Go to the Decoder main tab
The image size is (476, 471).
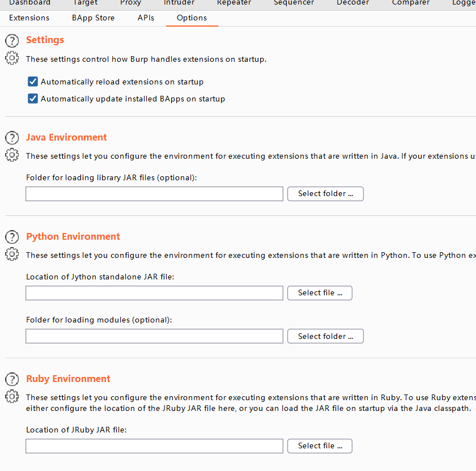352,3
